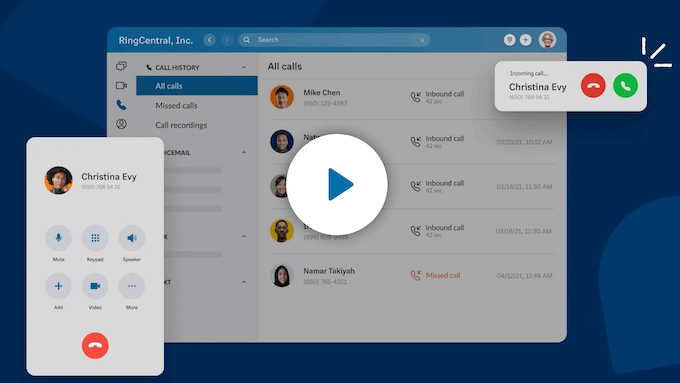Viewport: 680px width, 383px height.
Task: Click Namar Takiyah's avatar
Action: [282, 275]
